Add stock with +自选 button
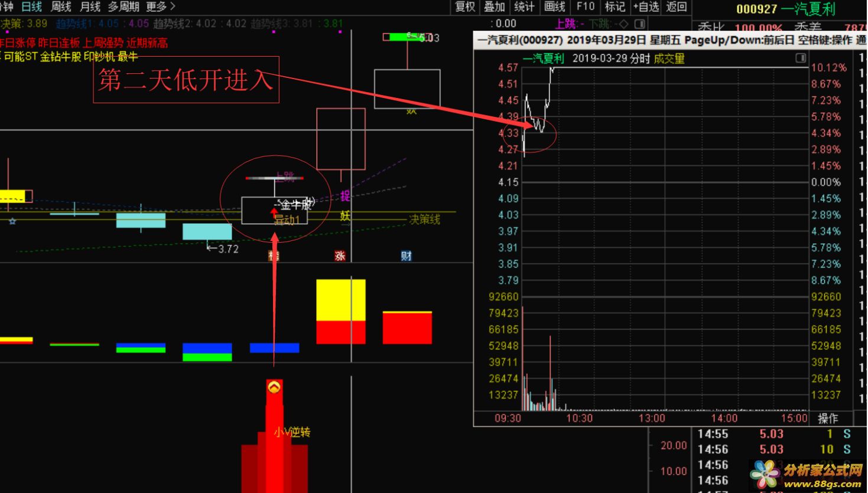The image size is (868, 493). pos(646,6)
